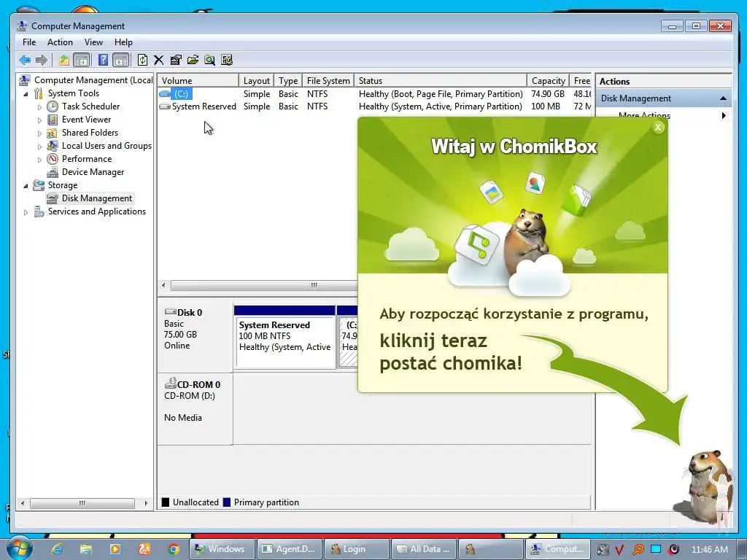Click the clock showing 11:46 AM

(709, 549)
